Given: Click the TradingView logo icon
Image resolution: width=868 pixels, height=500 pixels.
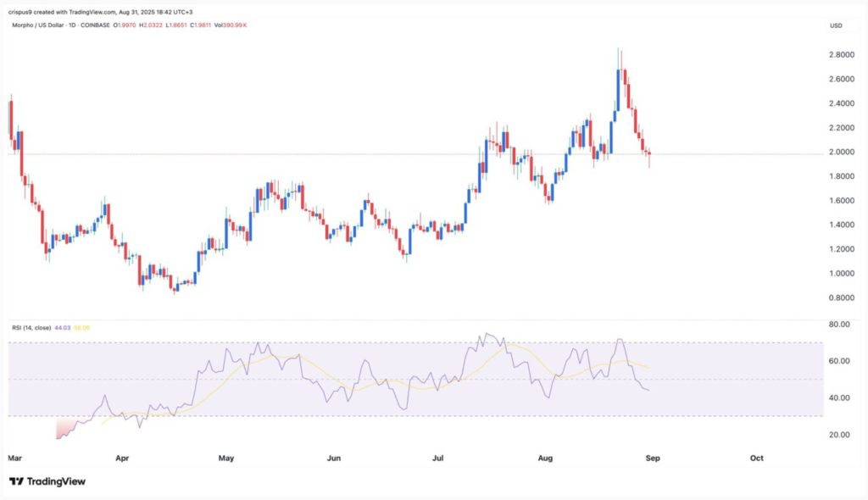Looking at the screenshot, I should [x=16, y=481].
